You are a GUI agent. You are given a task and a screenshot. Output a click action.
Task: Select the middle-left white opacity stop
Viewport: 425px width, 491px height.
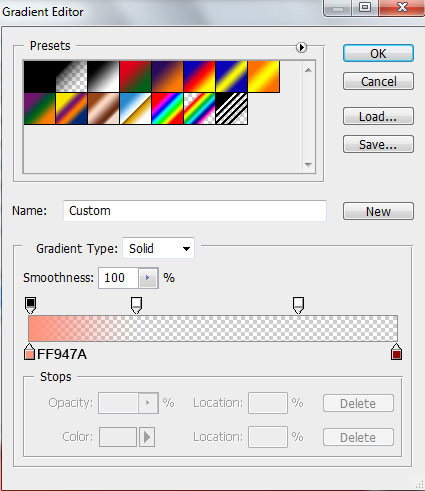[136, 305]
